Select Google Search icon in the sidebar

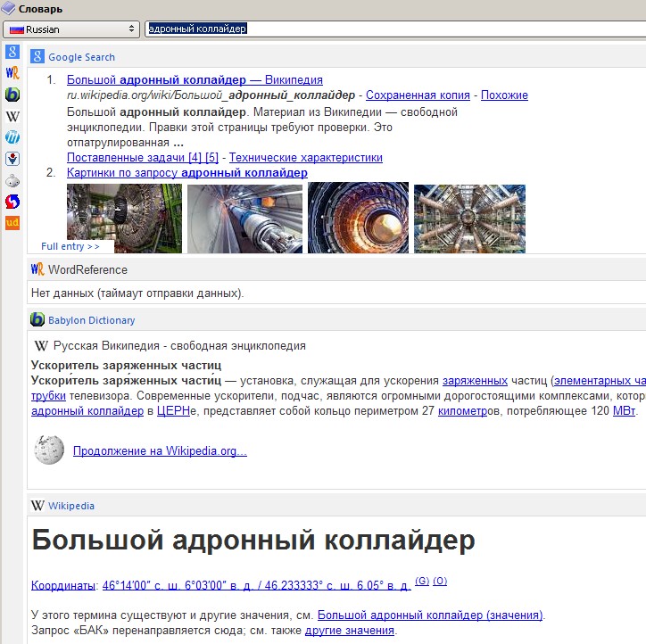pyautogui.click(x=12, y=52)
